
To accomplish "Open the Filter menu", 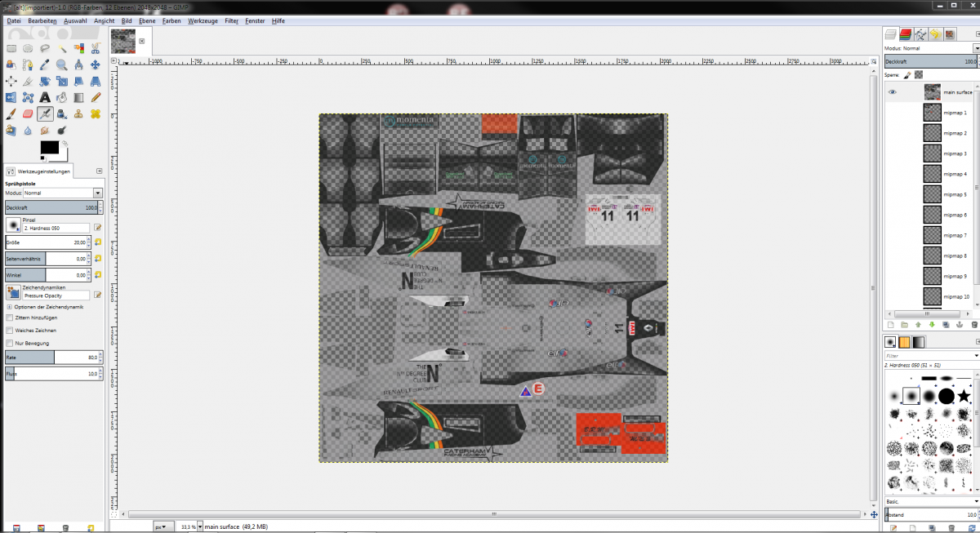I will pyautogui.click(x=232, y=20).
